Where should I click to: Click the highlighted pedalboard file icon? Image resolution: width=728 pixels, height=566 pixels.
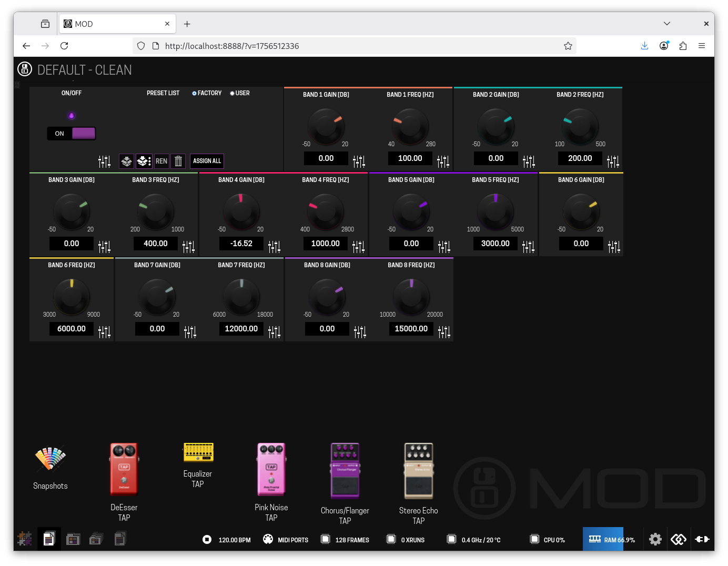pyautogui.click(x=49, y=539)
